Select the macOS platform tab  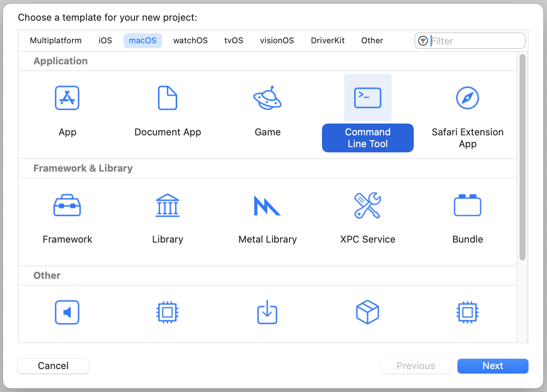pos(143,41)
